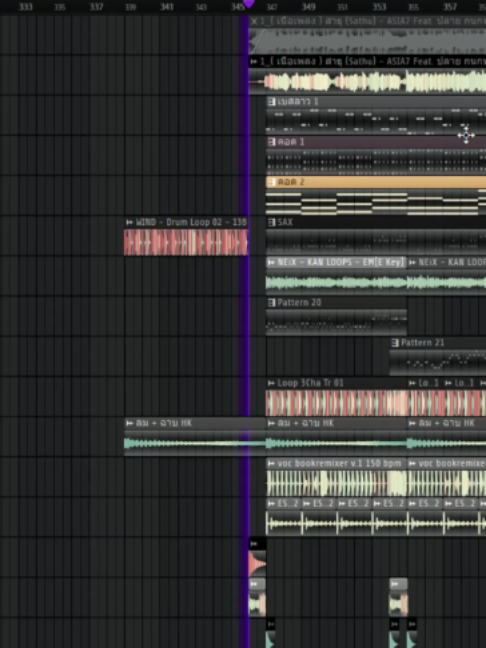Select note preview of the คอด 1 pattern
This screenshot has height=648, width=486.
tap(376, 162)
